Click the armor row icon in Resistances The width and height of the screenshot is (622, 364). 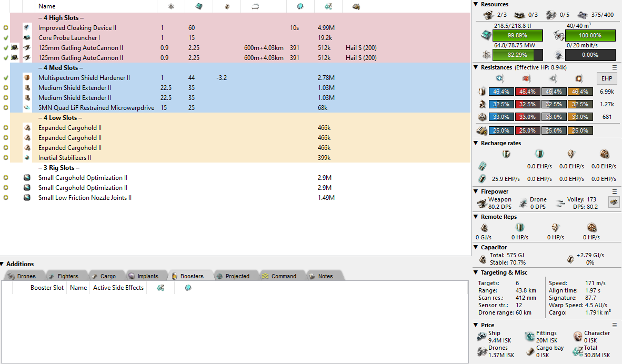tap(482, 104)
